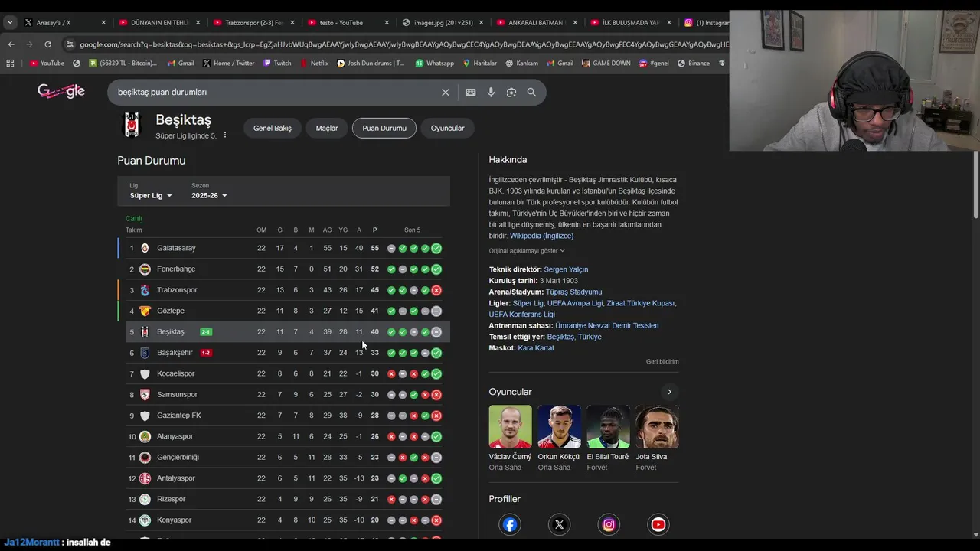Select the Puan Durumu tab
980x551 pixels.
384,129
